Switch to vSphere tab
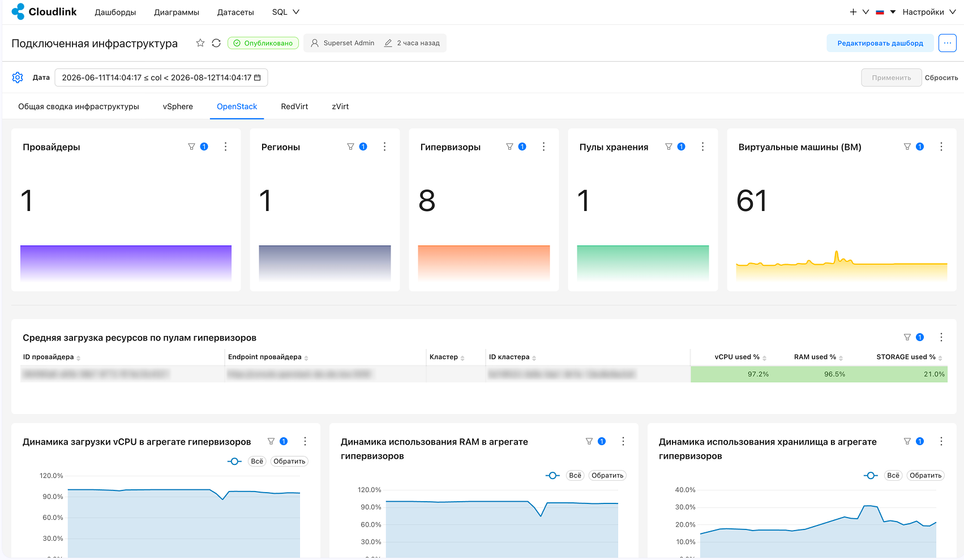 point(178,106)
